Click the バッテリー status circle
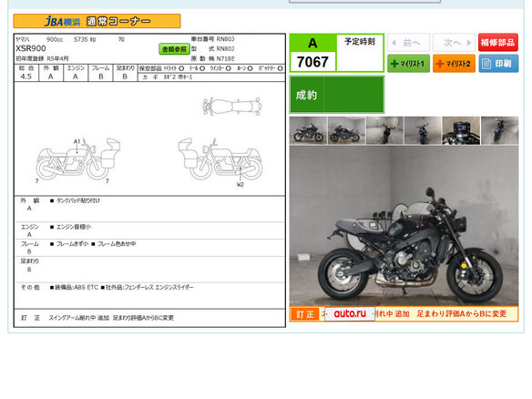This screenshot has width=532, height=399. pos(281,68)
